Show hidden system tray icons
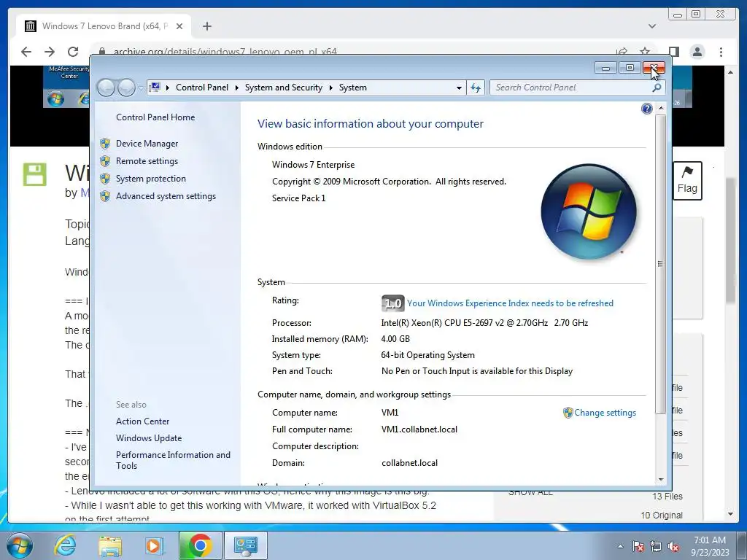This screenshot has height=560, width=747. click(x=620, y=546)
